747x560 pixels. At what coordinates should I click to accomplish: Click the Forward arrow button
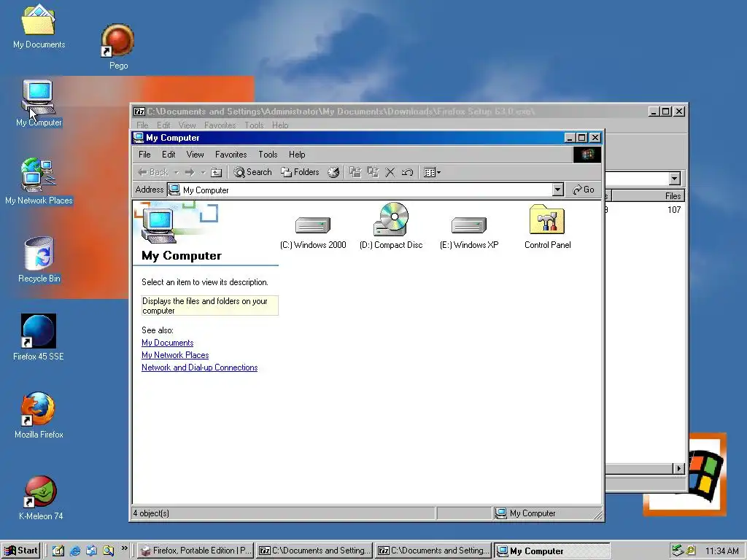(190, 172)
